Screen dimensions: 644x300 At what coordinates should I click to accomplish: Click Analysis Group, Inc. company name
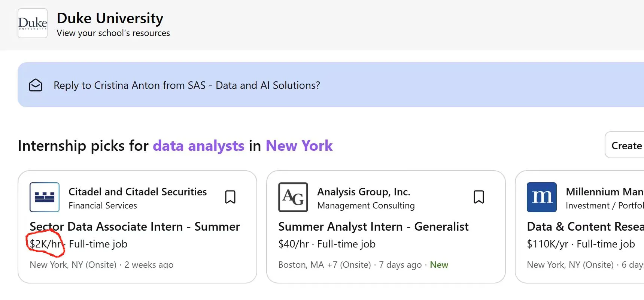coord(364,192)
